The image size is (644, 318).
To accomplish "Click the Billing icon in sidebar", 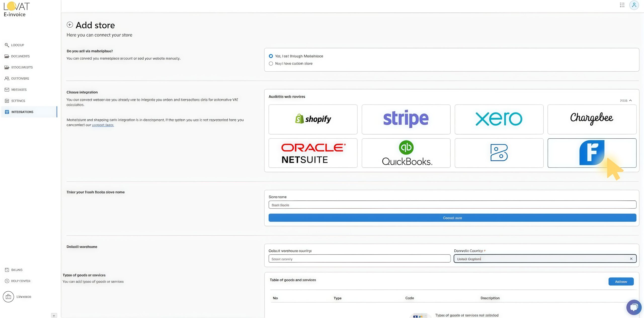I will click(7, 270).
